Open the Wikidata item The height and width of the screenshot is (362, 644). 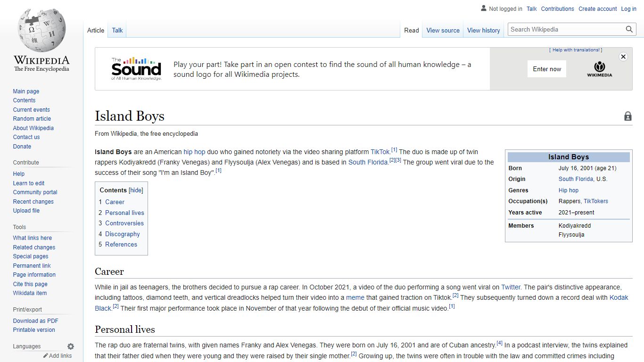(x=30, y=293)
